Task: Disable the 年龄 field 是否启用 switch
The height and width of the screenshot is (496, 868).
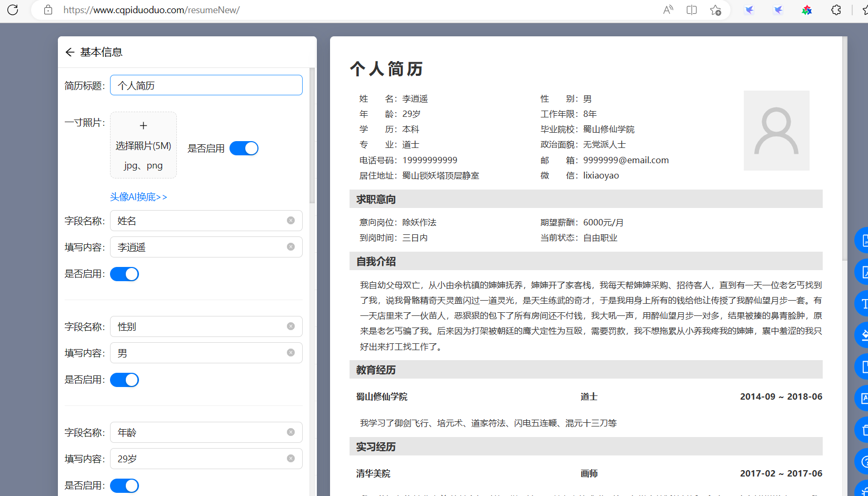Action: pyautogui.click(x=124, y=485)
